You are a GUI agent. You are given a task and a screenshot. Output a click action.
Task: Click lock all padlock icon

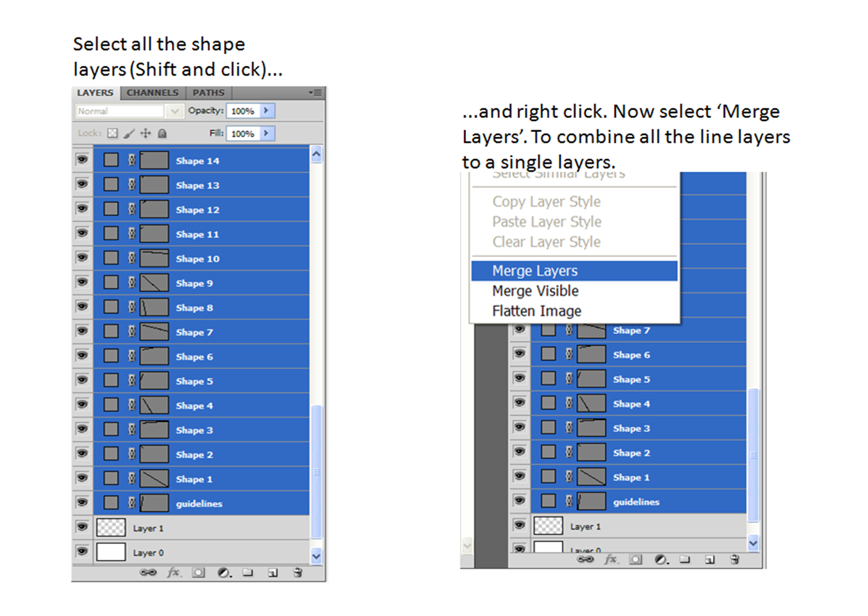pos(163,133)
